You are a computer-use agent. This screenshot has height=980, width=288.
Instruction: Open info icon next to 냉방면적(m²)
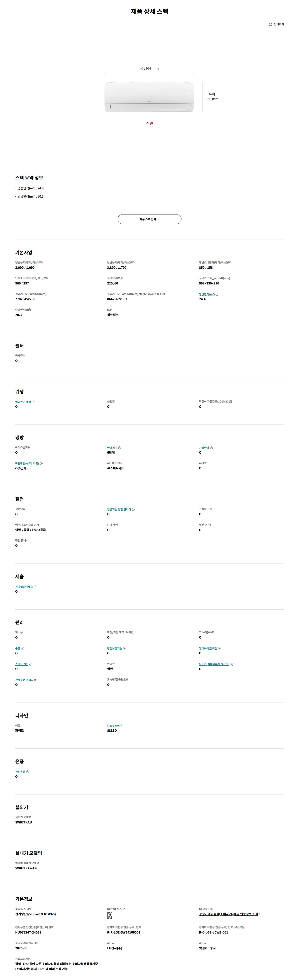pyautogui.click(x=217, y=294)
